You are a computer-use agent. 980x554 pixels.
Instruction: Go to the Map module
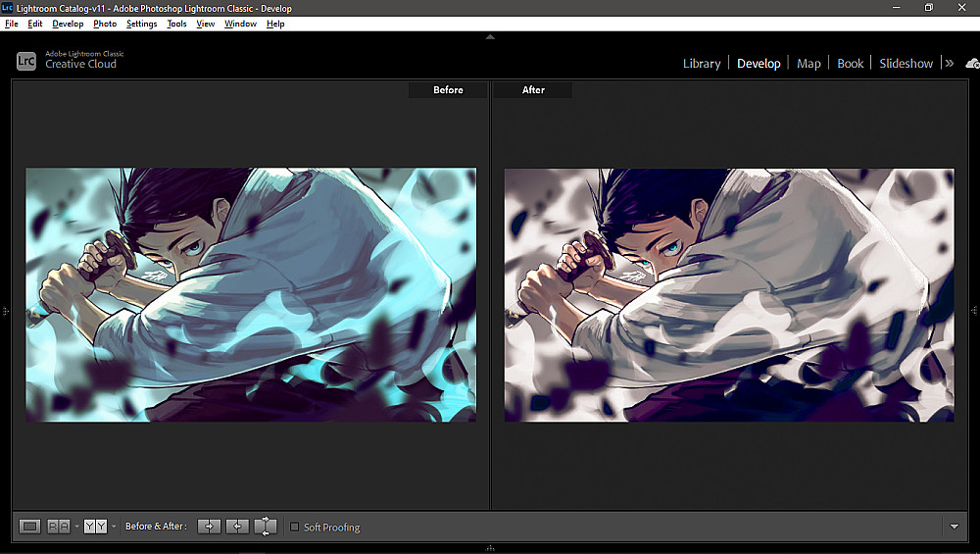[x=808, y=63]
